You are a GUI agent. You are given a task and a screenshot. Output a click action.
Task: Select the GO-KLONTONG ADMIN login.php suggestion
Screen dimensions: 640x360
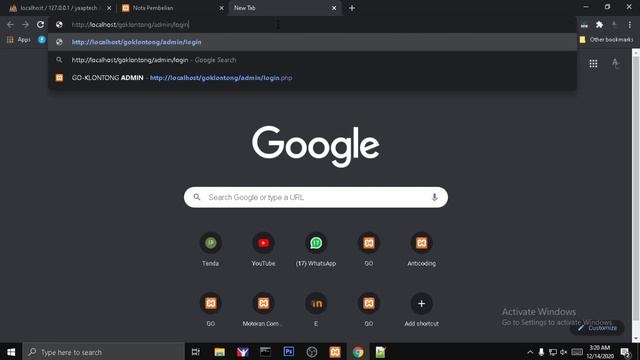click(312, 78)
